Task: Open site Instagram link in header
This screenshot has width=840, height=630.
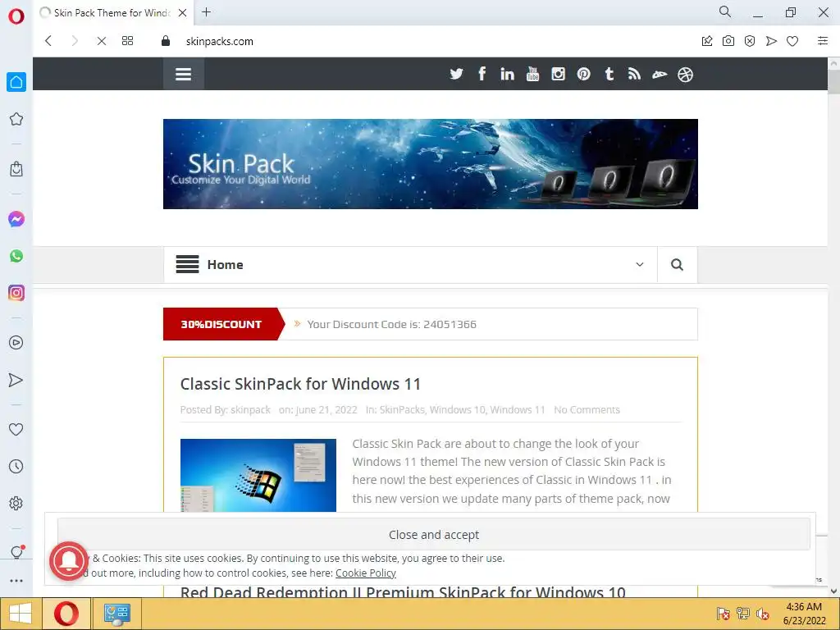Action: (x=558, y=74)
